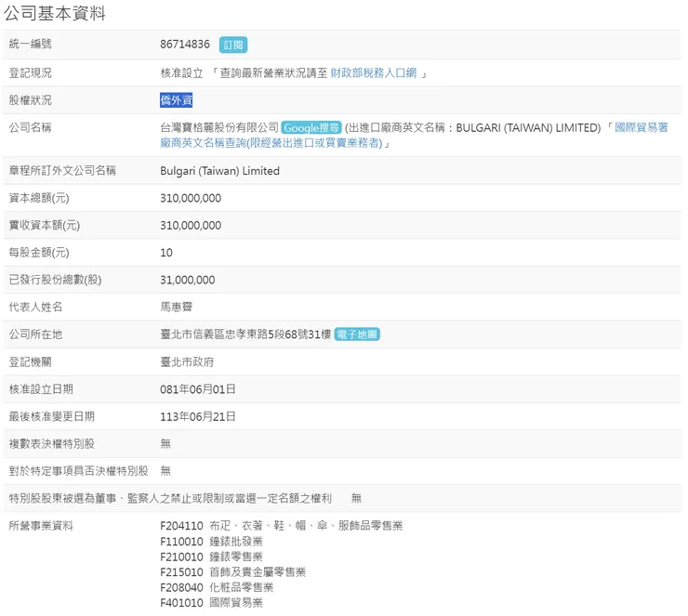
Task: Click the address 臺北市信義區忠孝東路5段68號31樓
Action: point(245,334)
